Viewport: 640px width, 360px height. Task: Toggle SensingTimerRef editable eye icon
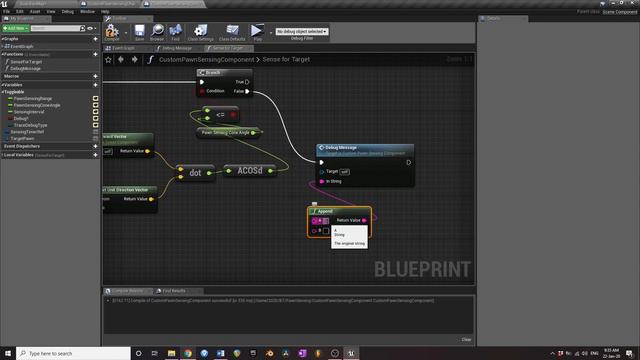pos(96,132)
